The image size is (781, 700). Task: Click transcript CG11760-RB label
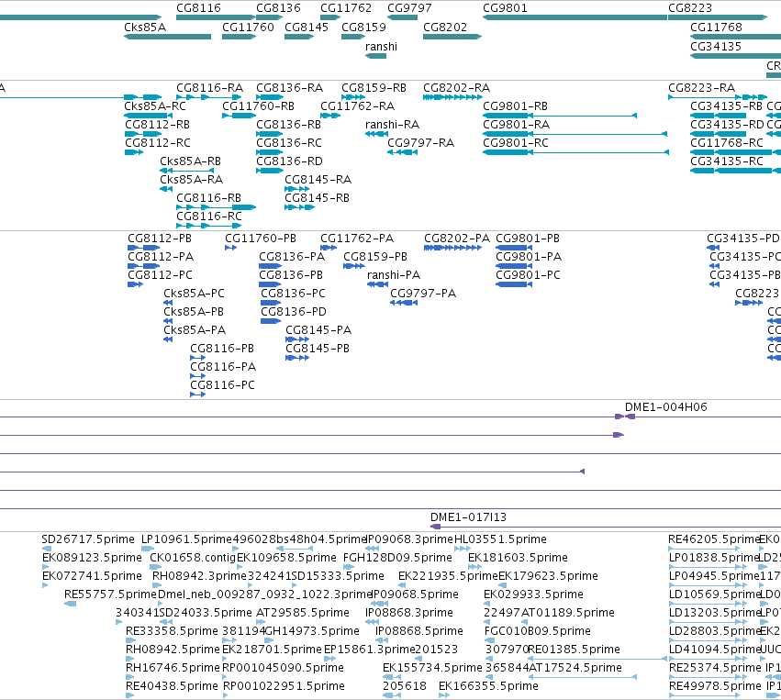coord(258,106)
